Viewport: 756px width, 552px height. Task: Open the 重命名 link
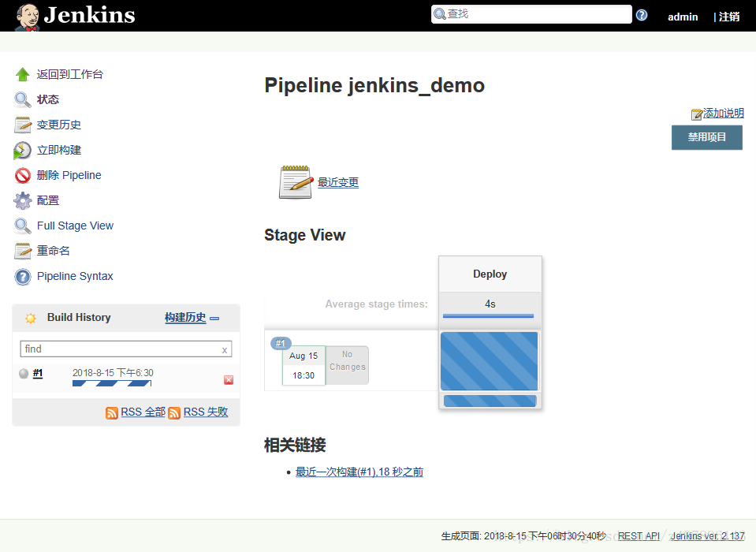pyautogui.click(x=53, y=252)
